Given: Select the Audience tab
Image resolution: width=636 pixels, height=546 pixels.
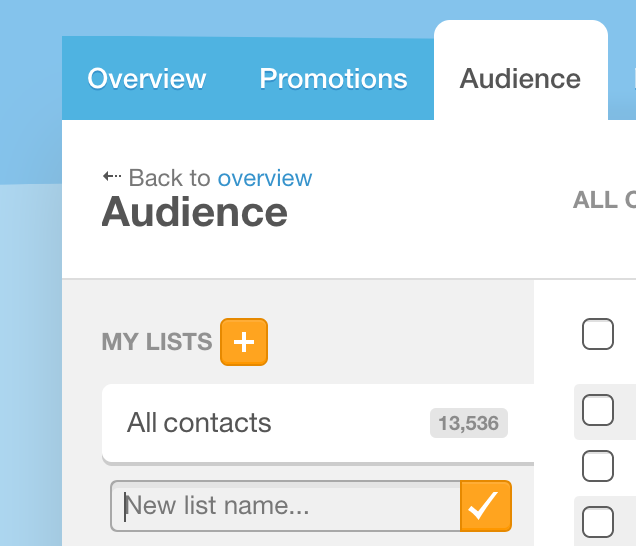Looking at the screenshot, I should [520, 79].
